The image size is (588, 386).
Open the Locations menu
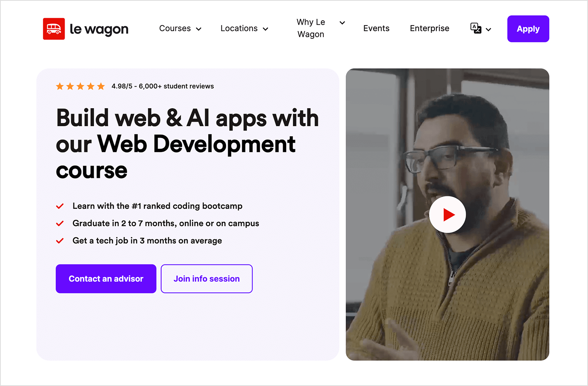click(239, 28)
